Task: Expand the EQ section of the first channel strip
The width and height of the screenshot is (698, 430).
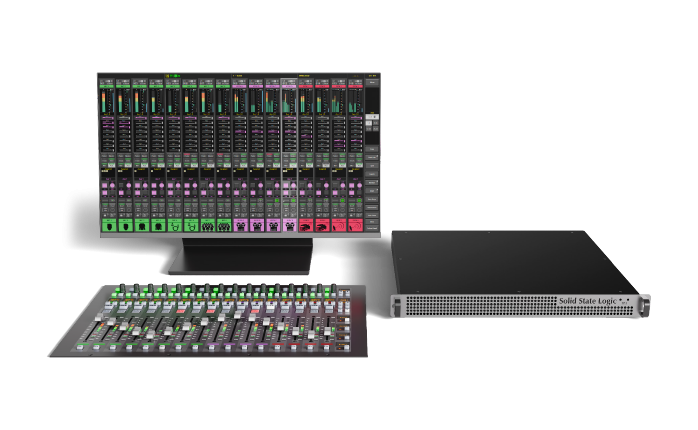Action: [x=111, y=130]
